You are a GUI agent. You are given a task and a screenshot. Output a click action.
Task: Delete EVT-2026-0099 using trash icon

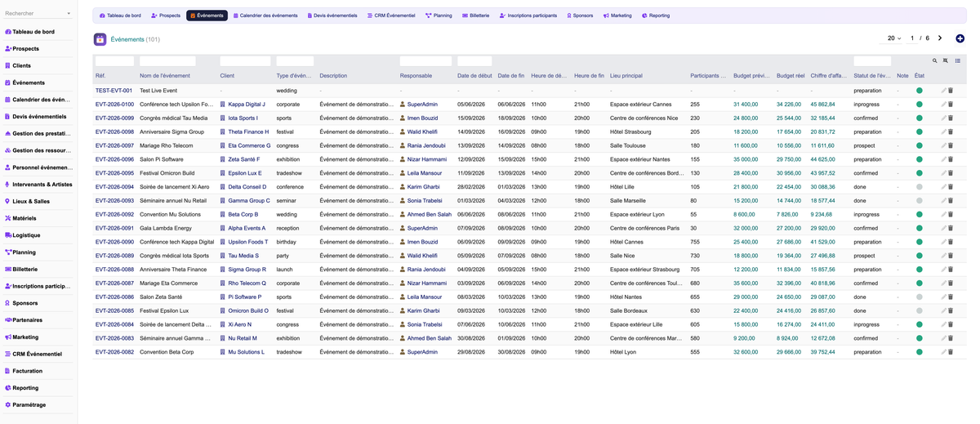[951, 118]
